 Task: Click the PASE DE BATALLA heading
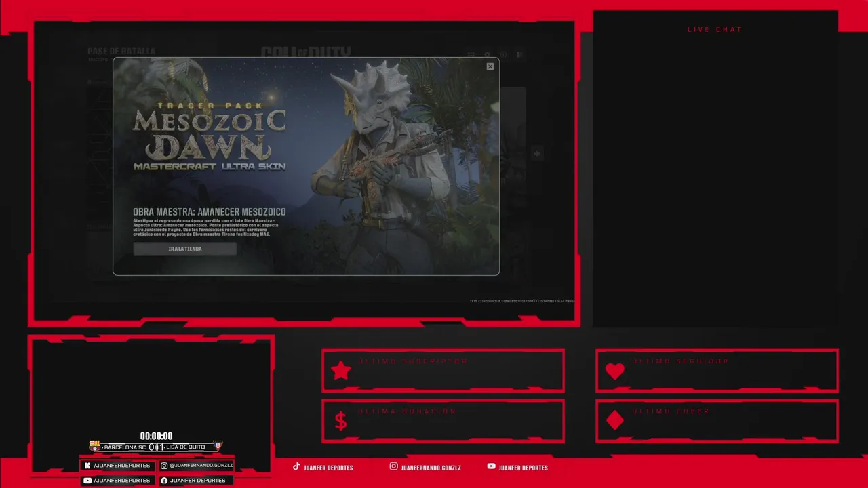click(x=121, y=51)
